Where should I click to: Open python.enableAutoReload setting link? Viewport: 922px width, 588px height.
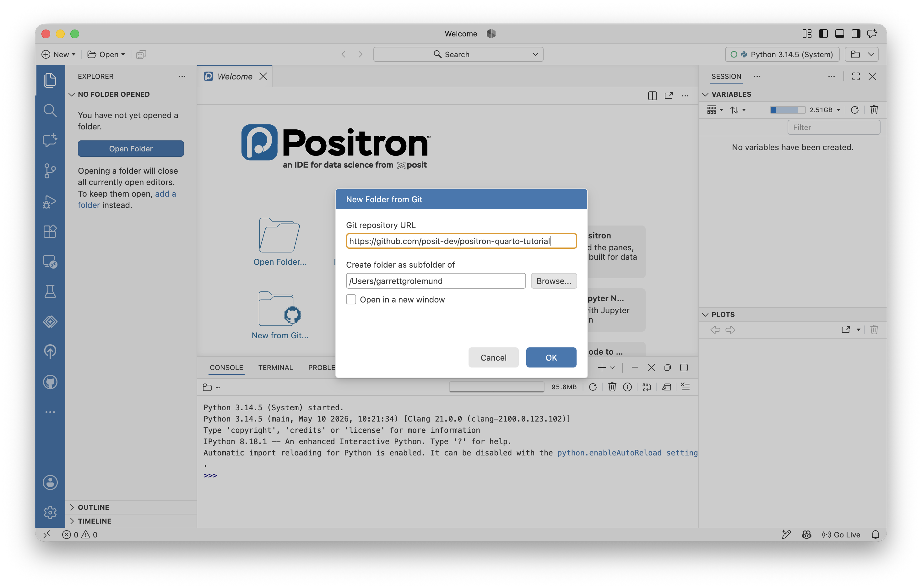point(627,453)
